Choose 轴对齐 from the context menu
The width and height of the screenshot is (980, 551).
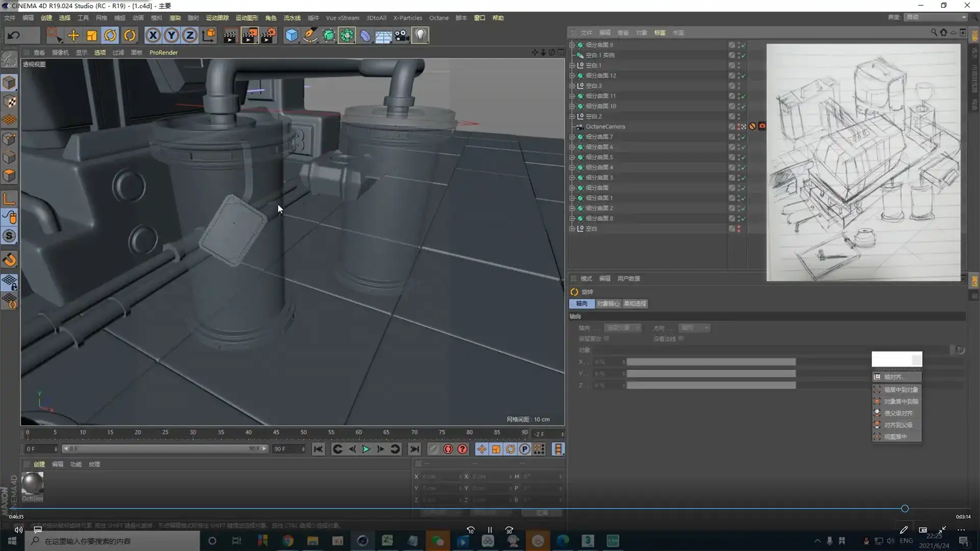tap(897, 377)
